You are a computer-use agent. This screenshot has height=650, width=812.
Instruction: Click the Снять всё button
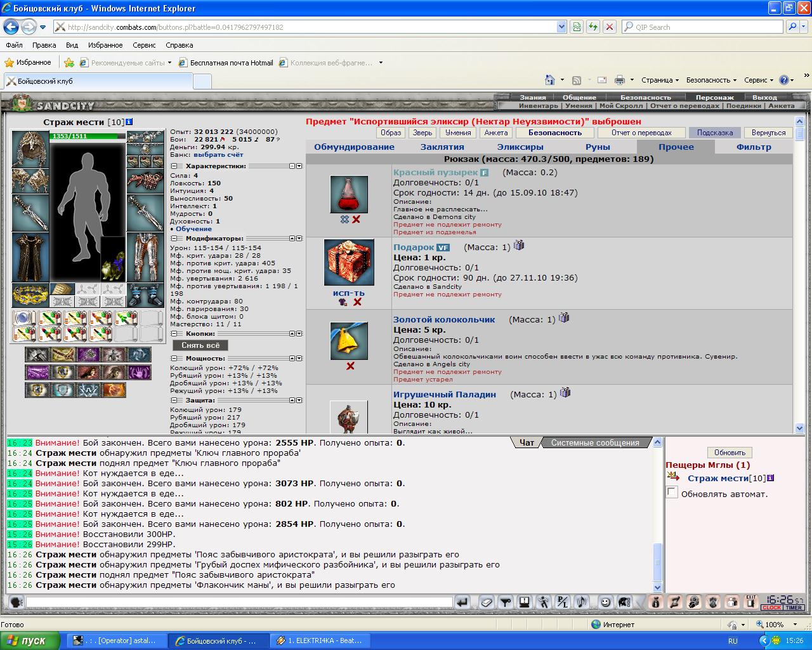[200, 345]
